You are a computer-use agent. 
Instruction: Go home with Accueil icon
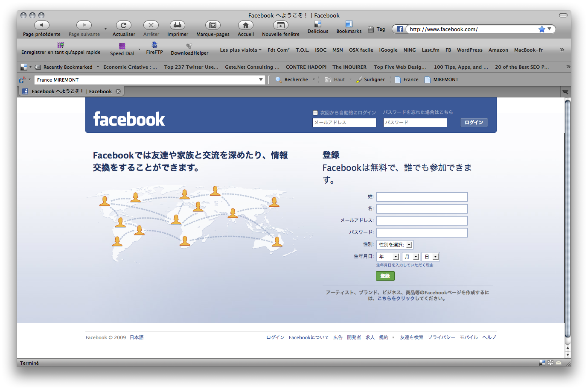(246, 25)
